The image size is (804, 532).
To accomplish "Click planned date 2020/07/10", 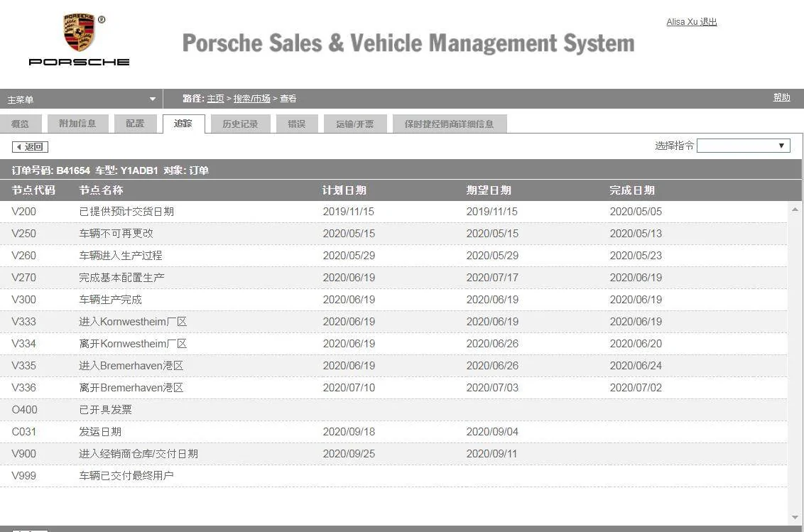I will [349, 388].
